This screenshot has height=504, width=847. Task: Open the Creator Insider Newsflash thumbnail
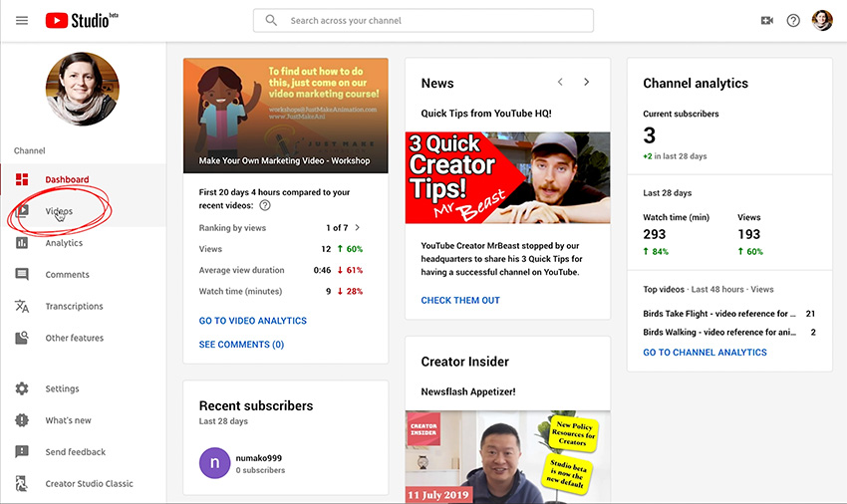(x=508, y=457)
